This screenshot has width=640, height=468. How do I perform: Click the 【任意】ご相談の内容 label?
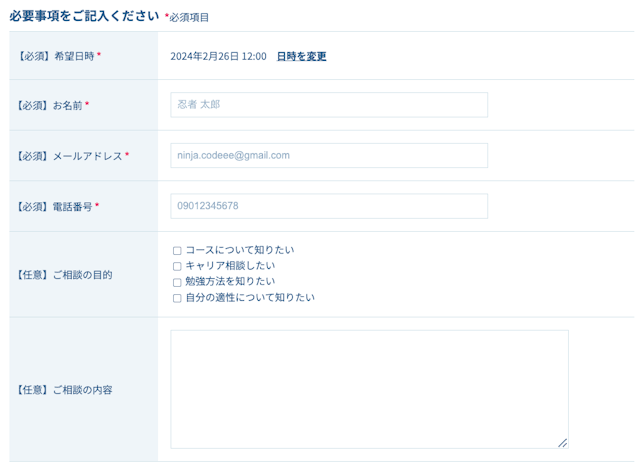[64, 390]
